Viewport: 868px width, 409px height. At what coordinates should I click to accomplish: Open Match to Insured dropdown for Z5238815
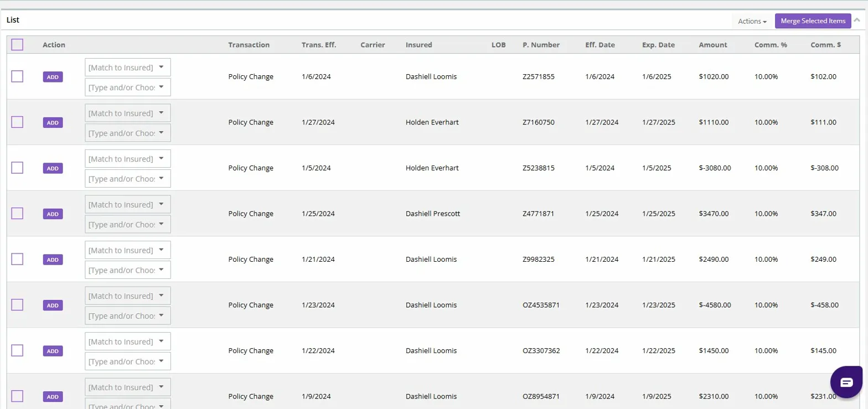pos(128,159)
